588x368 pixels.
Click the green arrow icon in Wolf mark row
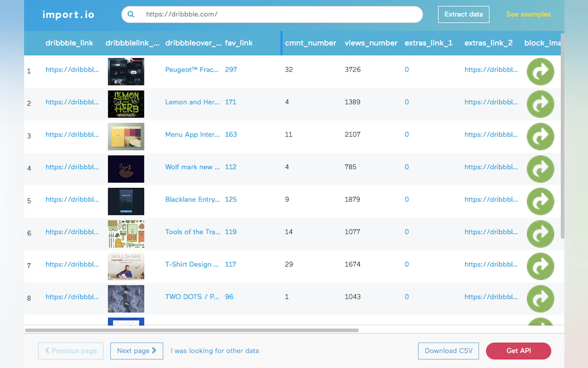pyautogui.click(x=540, y=169)
